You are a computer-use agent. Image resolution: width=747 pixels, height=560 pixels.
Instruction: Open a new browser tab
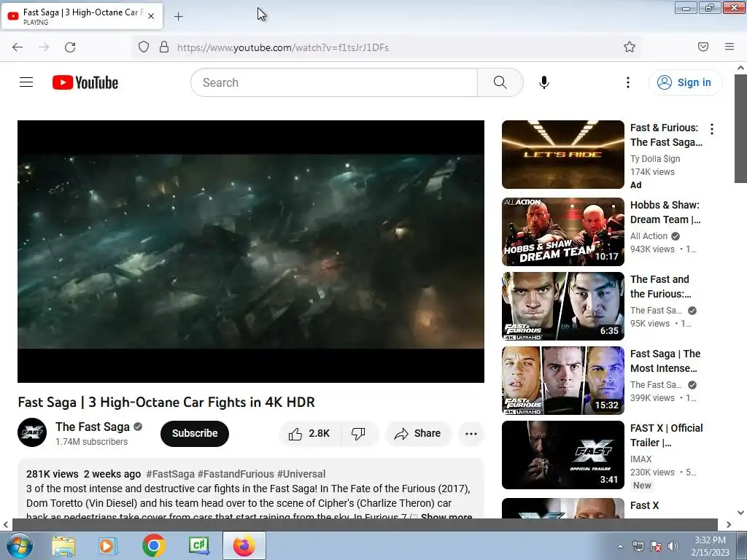[178, 17]
